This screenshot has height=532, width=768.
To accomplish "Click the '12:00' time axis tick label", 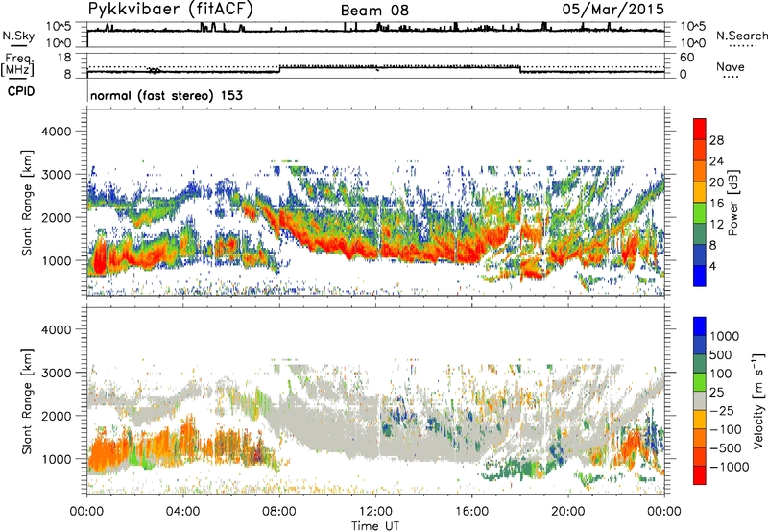I will (x=375, y=512).
